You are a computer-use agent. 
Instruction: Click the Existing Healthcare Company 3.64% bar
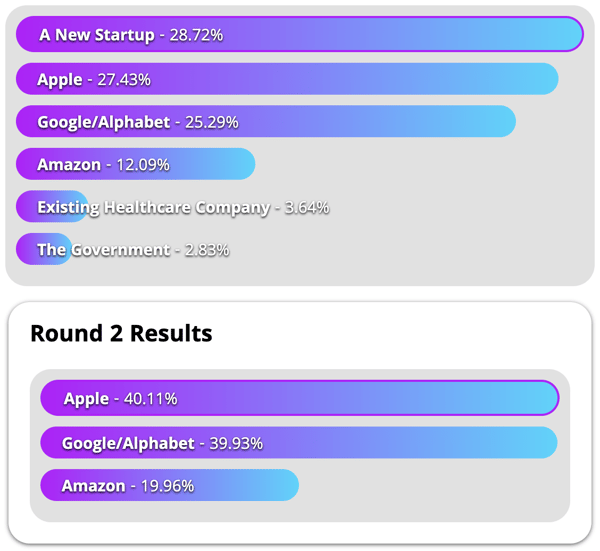tap(52, 206)
